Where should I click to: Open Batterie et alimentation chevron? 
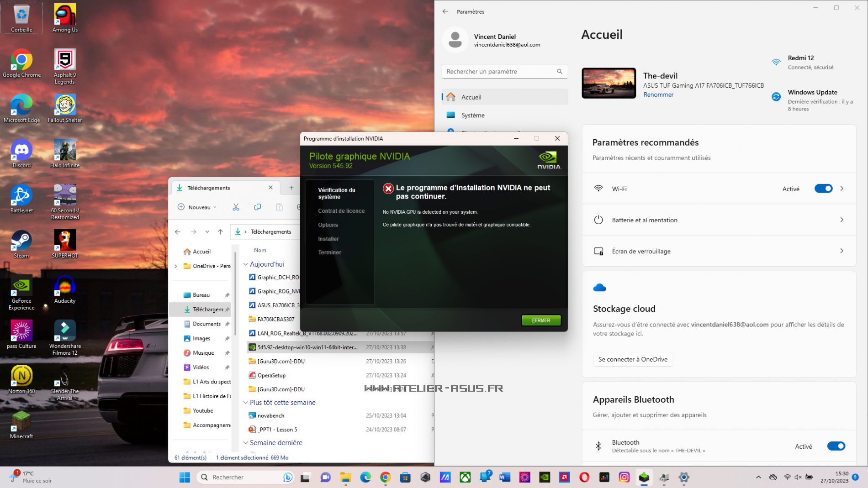(x=842, y=220)
